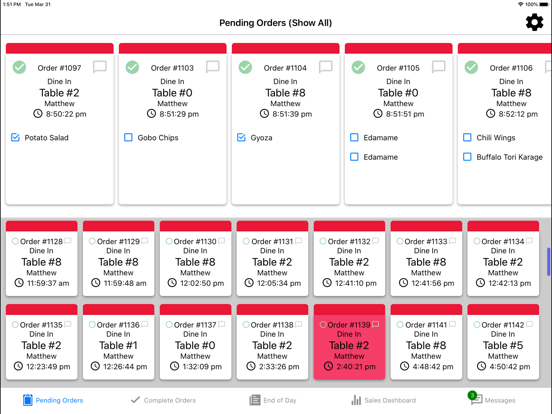Click status circle on Order #1131
The image size is (552, 414).
click(x=246, y=241)
